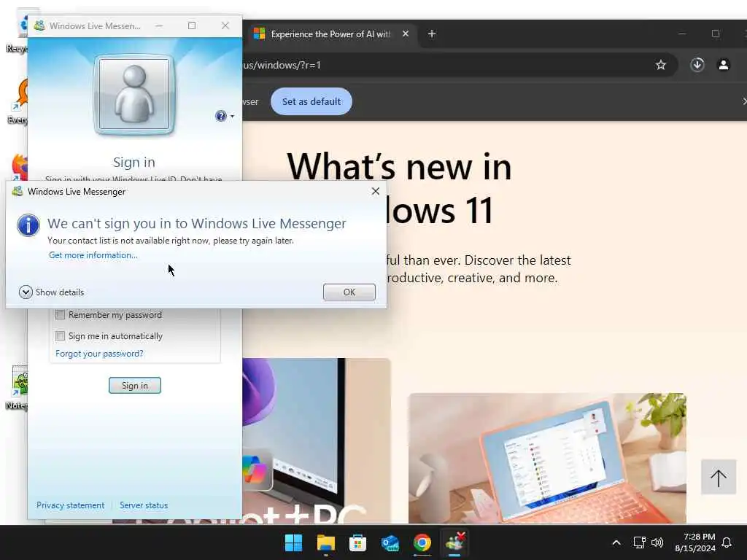Image resolution: width=747 pixels, height=560 pixels.
Task: Open Chrome downloads icon
Action: (x=697, y=65)
